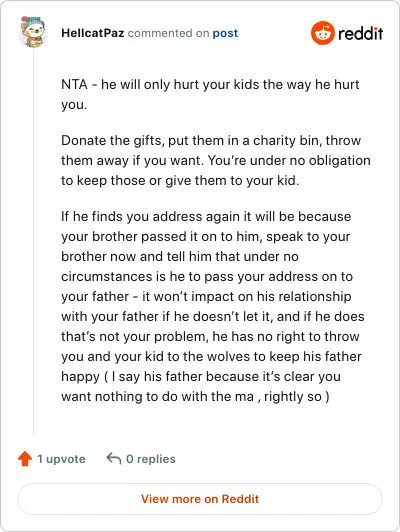Click the paragraph starting "If he finds"
This screenshot has height=532, width=400.
(x=213, y=306)
